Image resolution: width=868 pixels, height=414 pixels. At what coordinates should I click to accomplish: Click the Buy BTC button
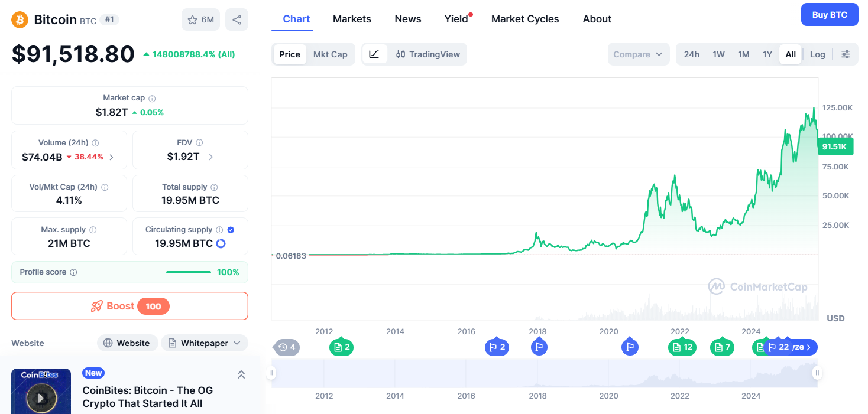click(830, 15)
